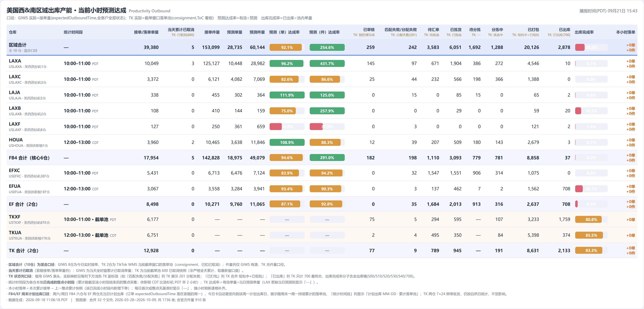Screen dimensions: 644x309
Task: Click the 统计时间段 column header
Action: click(x=73, y=32)
